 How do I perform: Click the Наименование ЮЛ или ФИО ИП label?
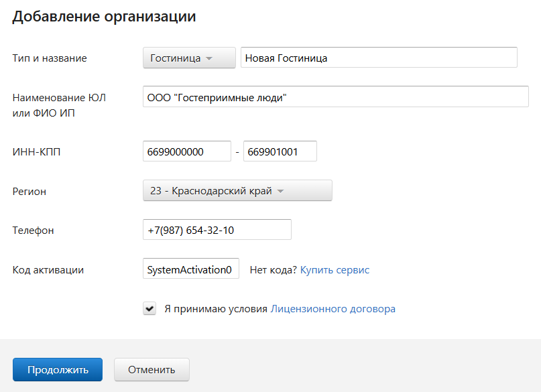[x=59, y=105]
